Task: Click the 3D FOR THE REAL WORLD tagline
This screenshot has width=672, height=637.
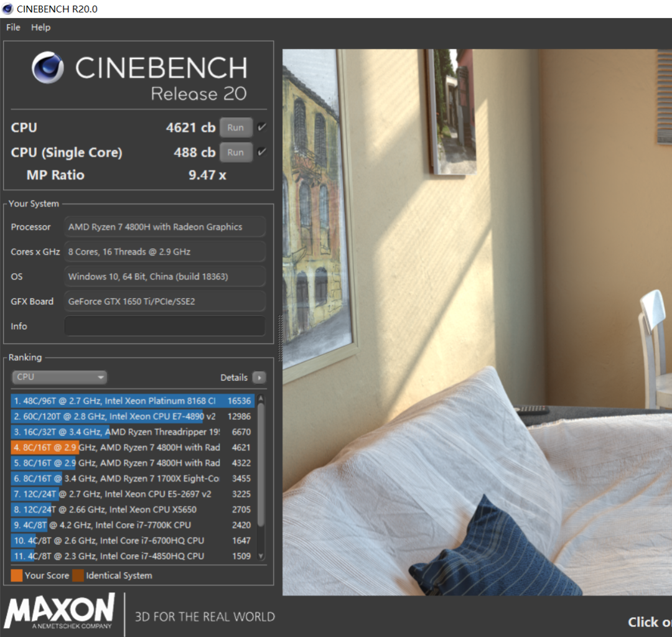Action: tap(205, 616)
